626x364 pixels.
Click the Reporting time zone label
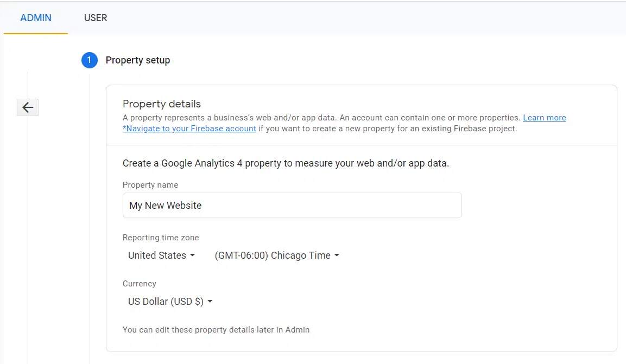pos(161,237)
